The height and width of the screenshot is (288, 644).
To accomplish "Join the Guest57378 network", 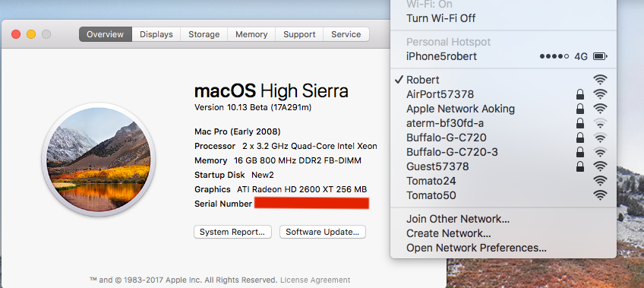I will click(503, 166).
